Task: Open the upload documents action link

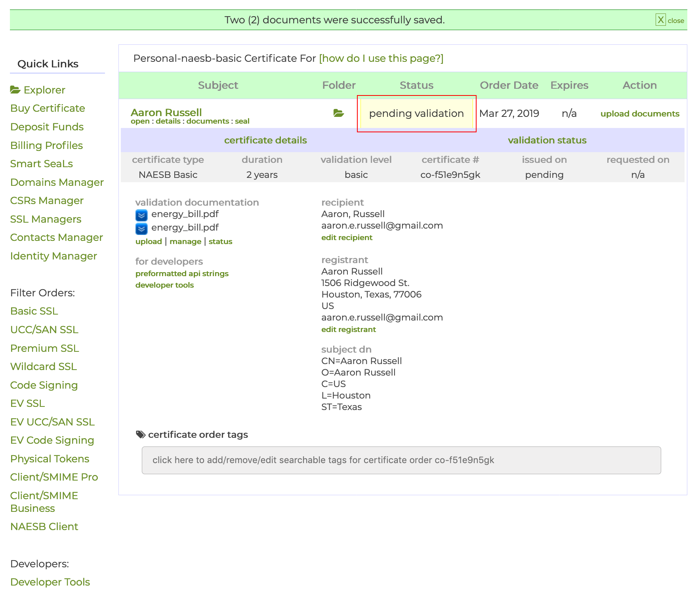Action: pyautogui.click(x=639, y=114)
